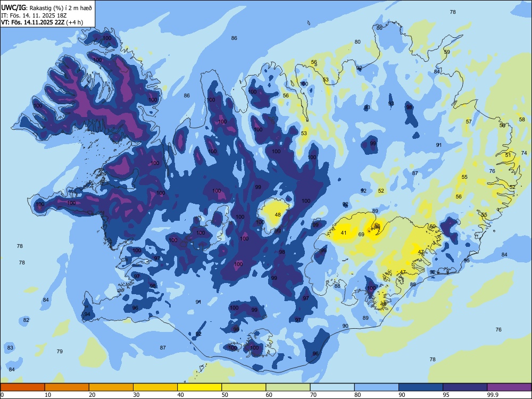Image resolution: width=532 pixels, height=399 pixels.
Task: Click the dark blue 90–95 legend swatch
Action: point(421,387)
